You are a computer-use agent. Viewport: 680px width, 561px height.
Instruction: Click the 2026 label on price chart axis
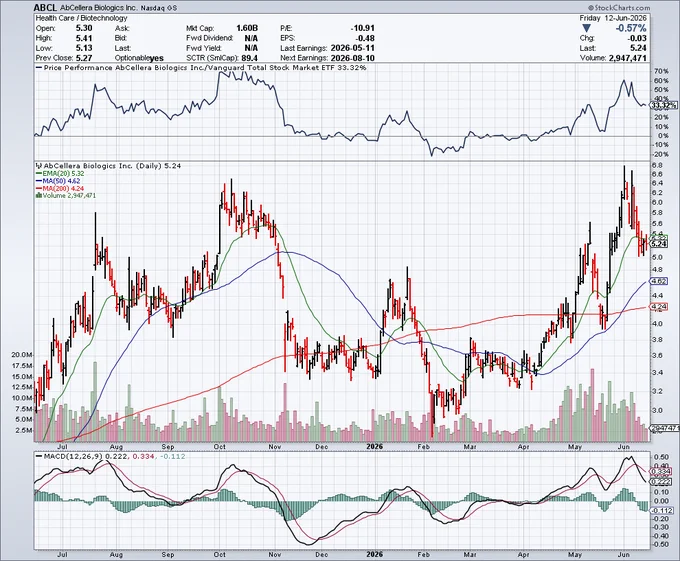(x=375, y=446)
